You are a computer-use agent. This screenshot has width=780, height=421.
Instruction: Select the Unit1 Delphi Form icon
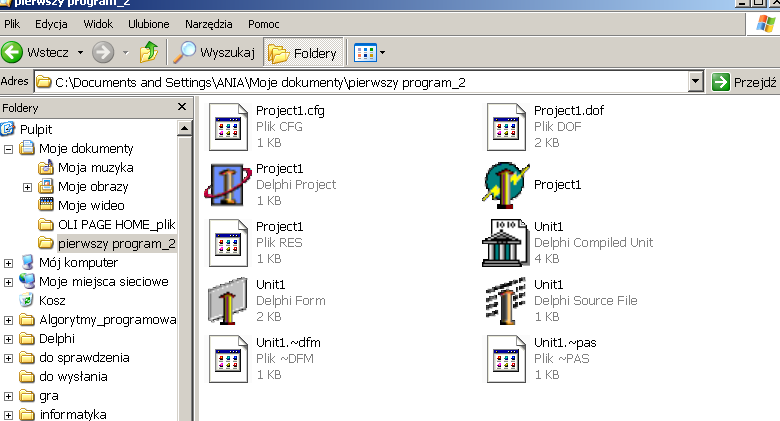pos(227,301)
